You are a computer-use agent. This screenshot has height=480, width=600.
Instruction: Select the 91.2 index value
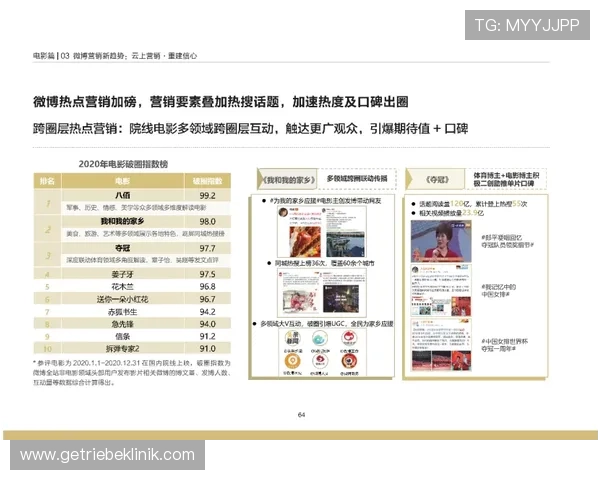coord(207,336)
